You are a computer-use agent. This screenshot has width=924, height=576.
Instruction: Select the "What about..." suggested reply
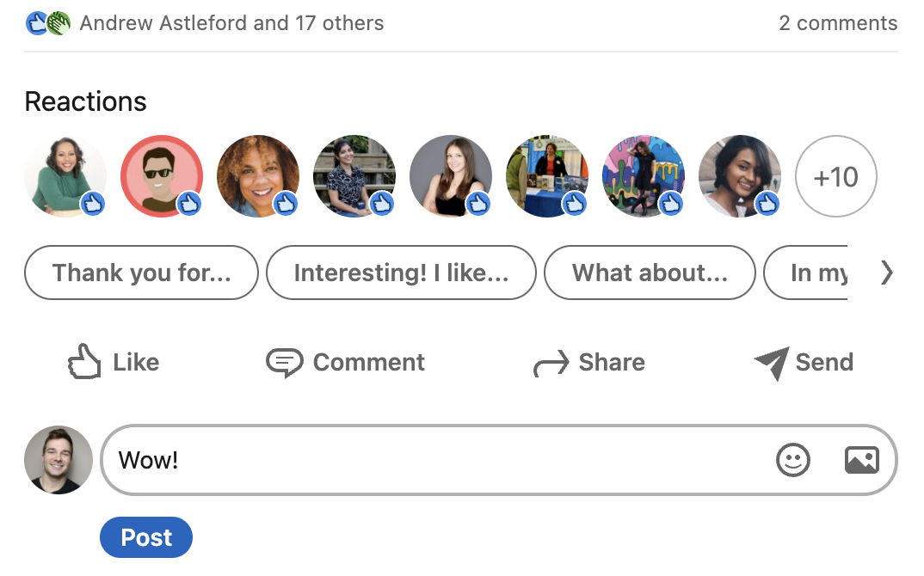(x=650, y=273)
